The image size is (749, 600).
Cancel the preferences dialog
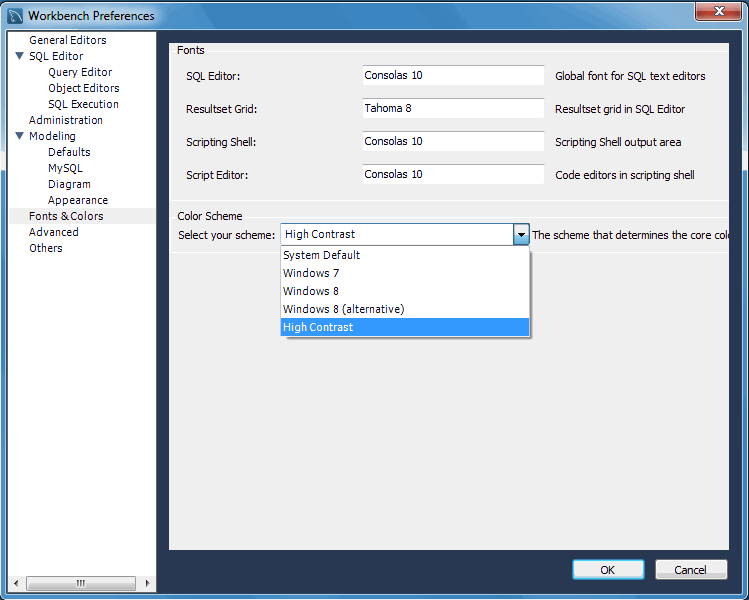pyautogui.click(x=690, y=570)
